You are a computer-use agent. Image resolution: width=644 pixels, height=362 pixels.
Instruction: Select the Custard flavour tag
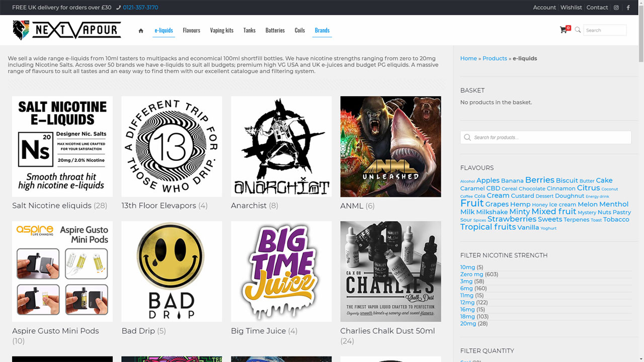pyautogui.click(x=522, y=196)
